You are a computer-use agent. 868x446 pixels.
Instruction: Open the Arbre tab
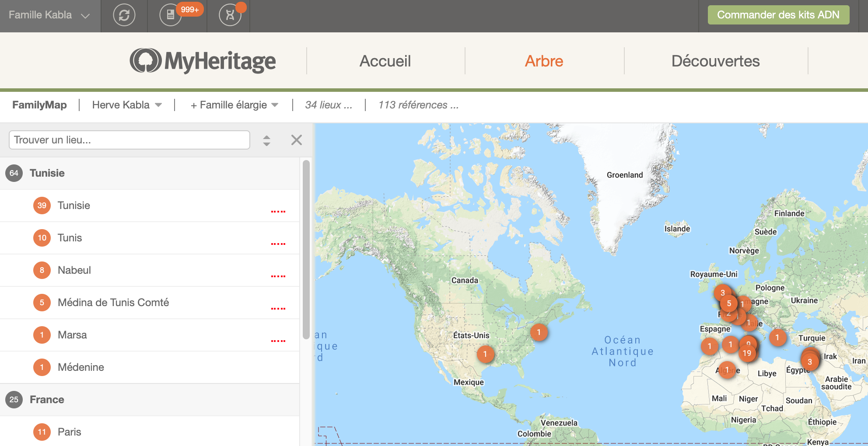[x=544, y=61]
